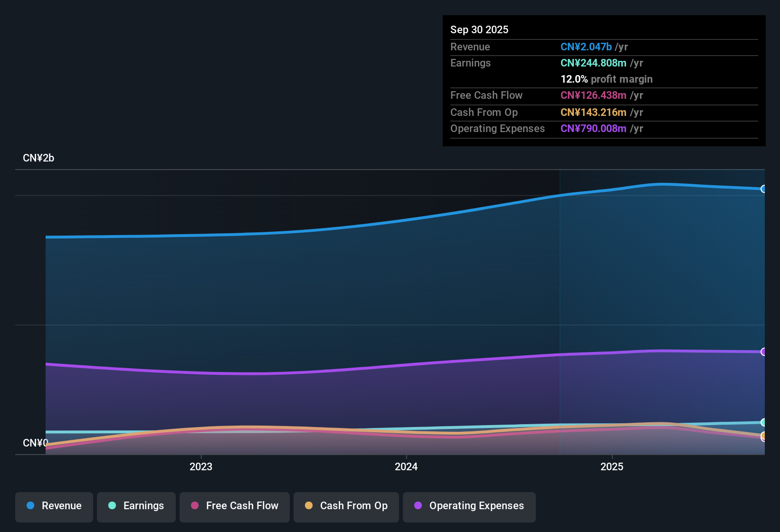Select the Operating Expenses endpoint marker
The height and width of the screenshot is (532, 780).
(763, 352)
